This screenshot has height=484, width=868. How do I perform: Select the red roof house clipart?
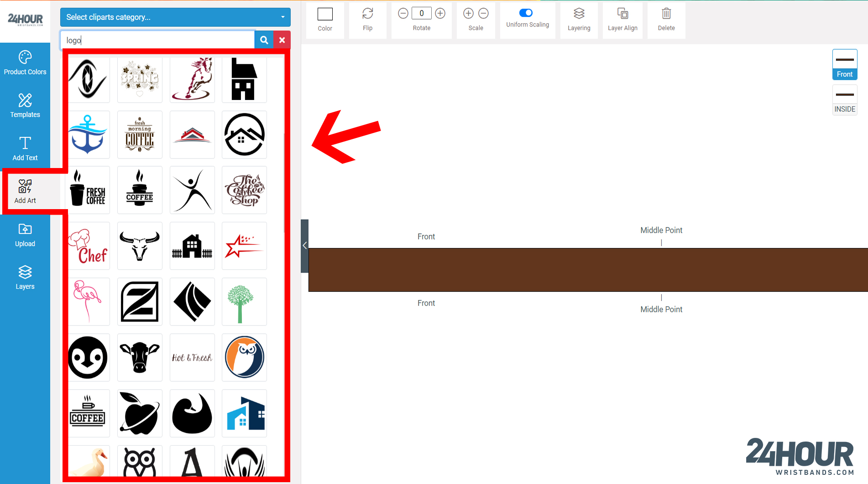[192, 135]
